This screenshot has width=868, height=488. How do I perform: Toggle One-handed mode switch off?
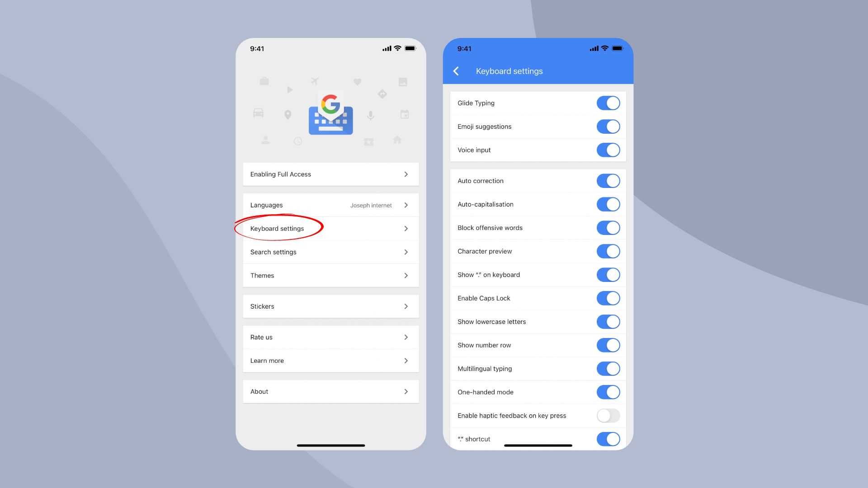coord(608,391)
